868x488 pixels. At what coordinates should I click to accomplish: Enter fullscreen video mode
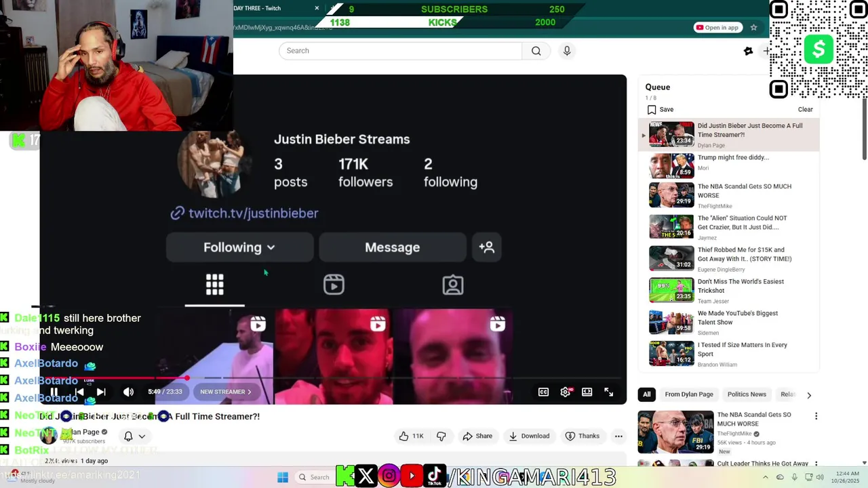[609, 392]
